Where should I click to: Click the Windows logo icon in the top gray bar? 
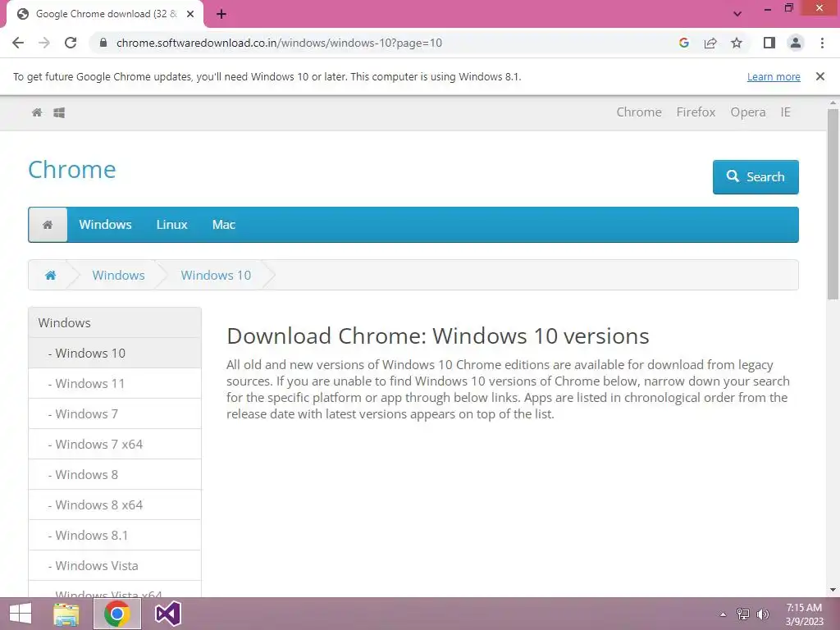pos(59,112)
